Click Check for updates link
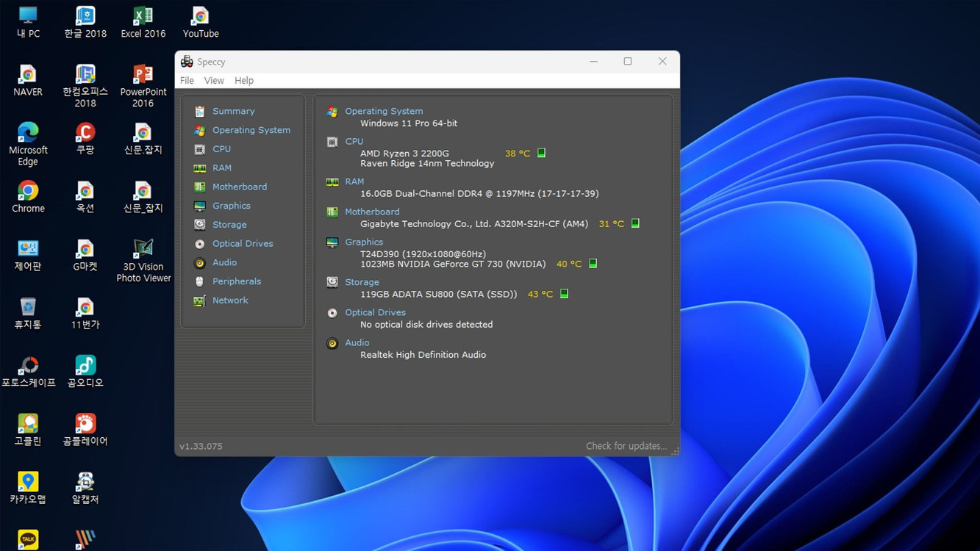 coord(626,446)
